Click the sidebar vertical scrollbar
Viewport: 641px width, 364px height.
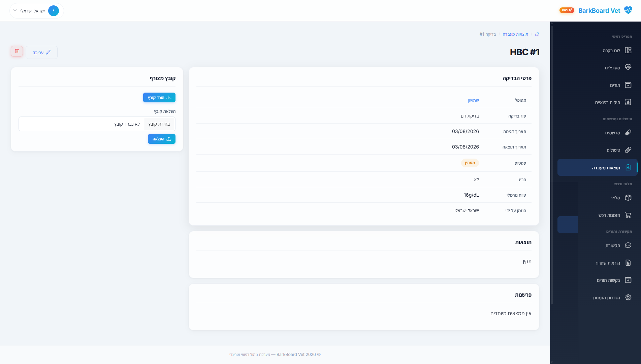551,165
